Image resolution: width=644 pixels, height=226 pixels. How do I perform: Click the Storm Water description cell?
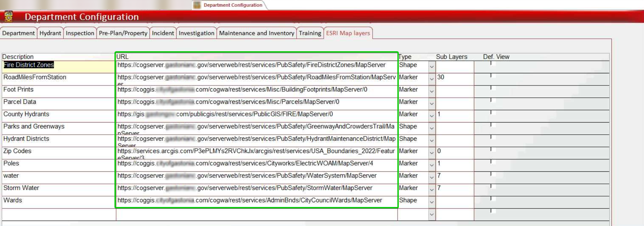click(59, 190)
